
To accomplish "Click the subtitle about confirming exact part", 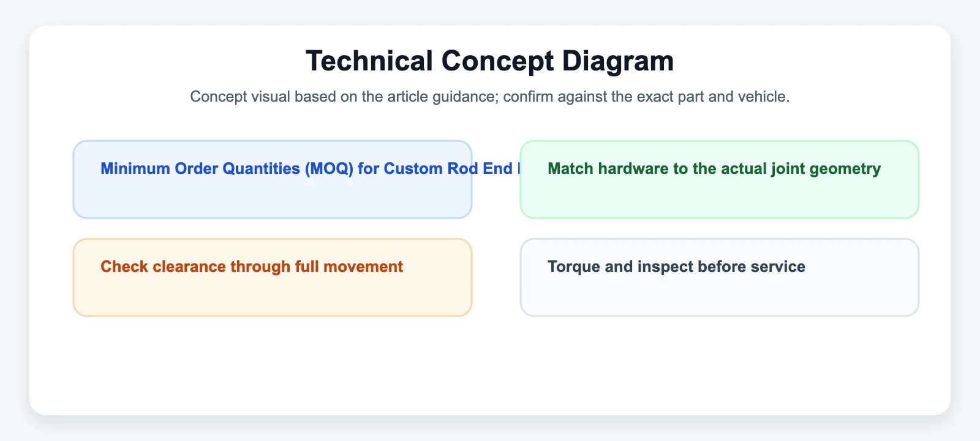I will pos(490,97).
